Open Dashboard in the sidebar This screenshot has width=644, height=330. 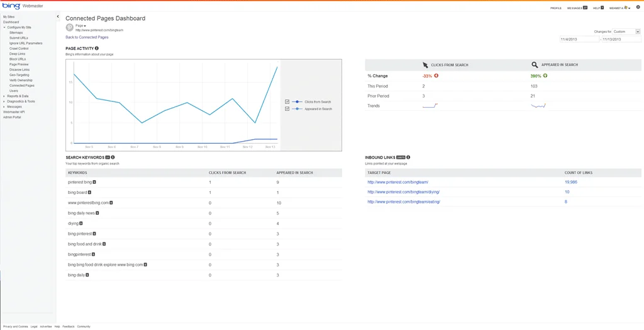click(x=11, y=22)
